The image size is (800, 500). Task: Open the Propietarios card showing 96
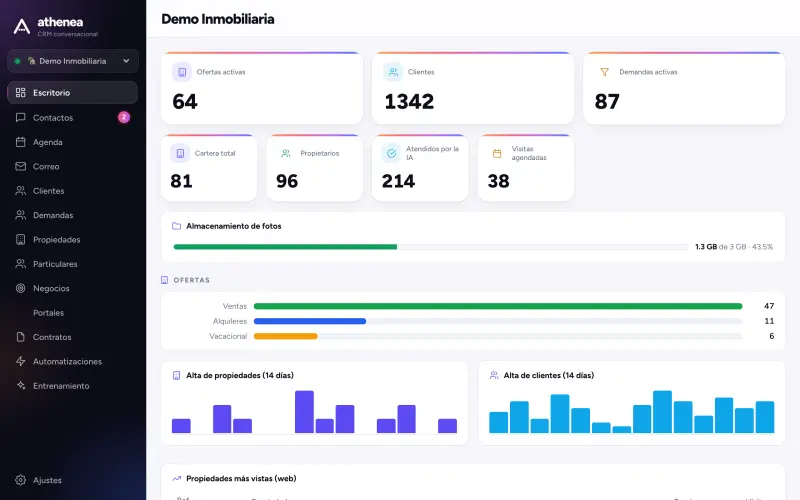tap(315, 168)
